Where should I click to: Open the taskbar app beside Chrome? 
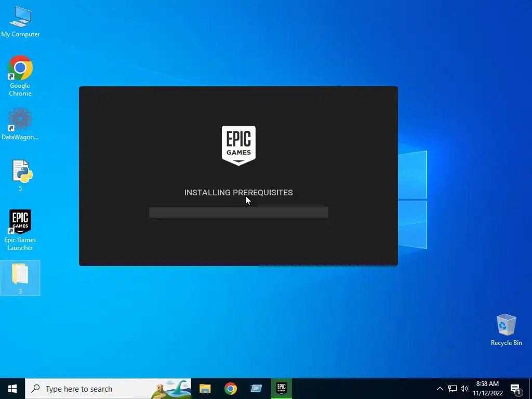pyautogui.click(x=256, y=389)
